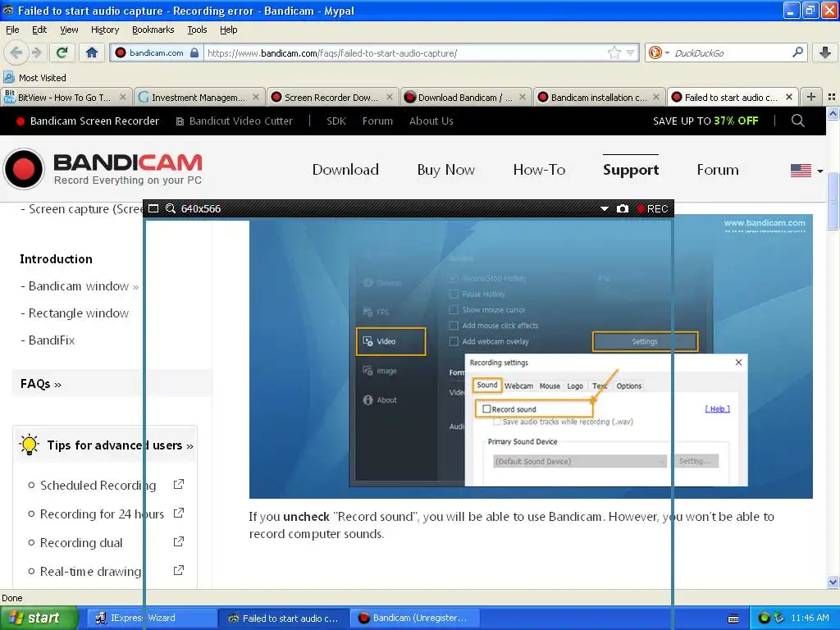Open the Edit menu
Image resolution: width=840 pixels, height=630 pixels.
(39, 30)
